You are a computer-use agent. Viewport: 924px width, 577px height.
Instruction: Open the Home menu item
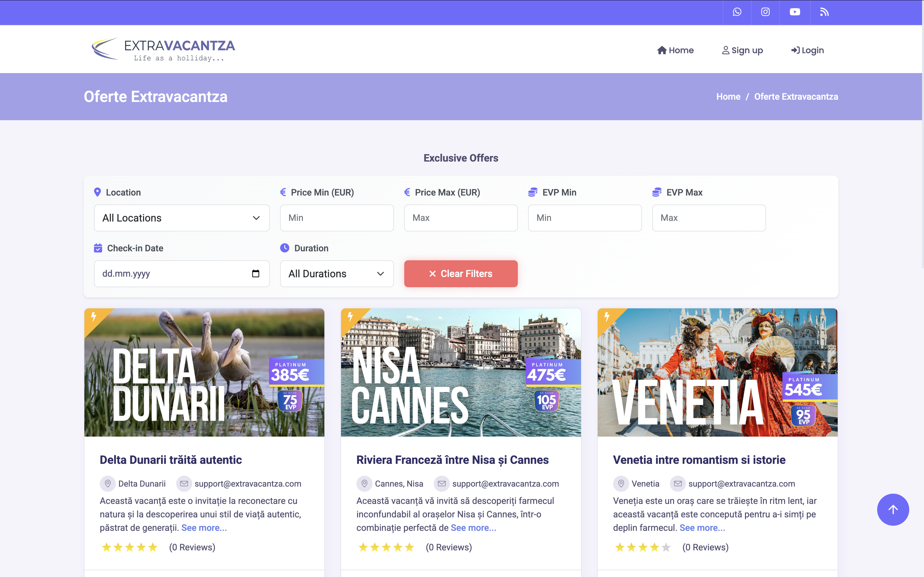click(675, 50)
